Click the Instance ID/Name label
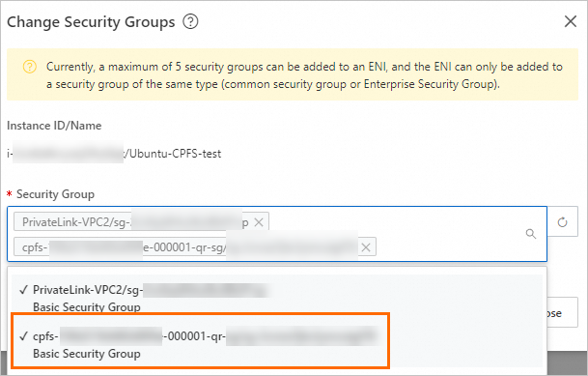The width and height of the screenshot is (588, 376). 54,126
